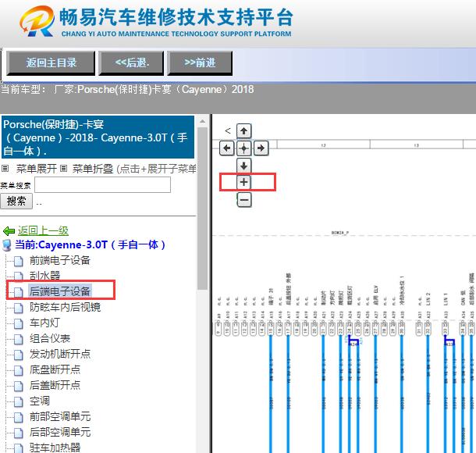Click the 当前车型 Porsche Cayenne 2018 text
The height and width of the screenshot is (453, 476).
pyautogui.click(x=127, y=89)
